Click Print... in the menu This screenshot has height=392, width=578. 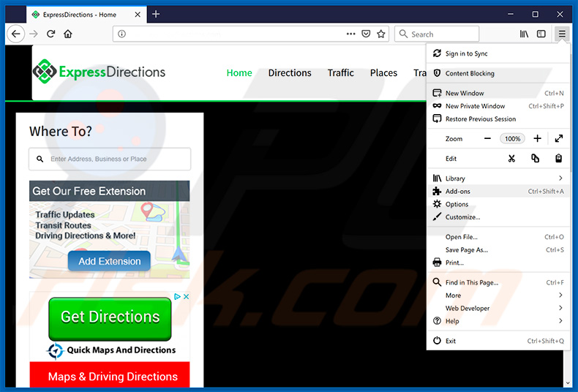point(498,263)
